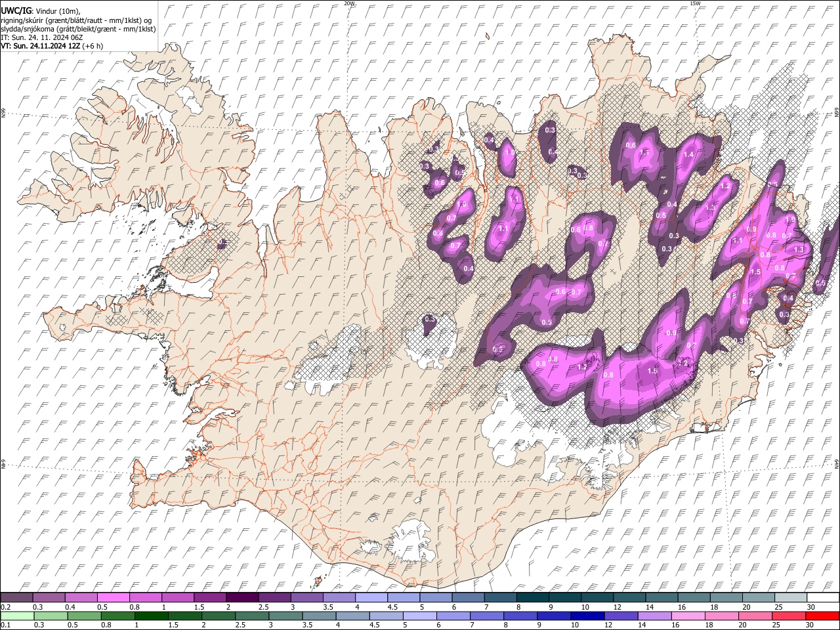The height and width of the screenshot is (630, 840).
Task: Click the light lavender 5 rain-scale swatch
Action: (x=420, y=616)
